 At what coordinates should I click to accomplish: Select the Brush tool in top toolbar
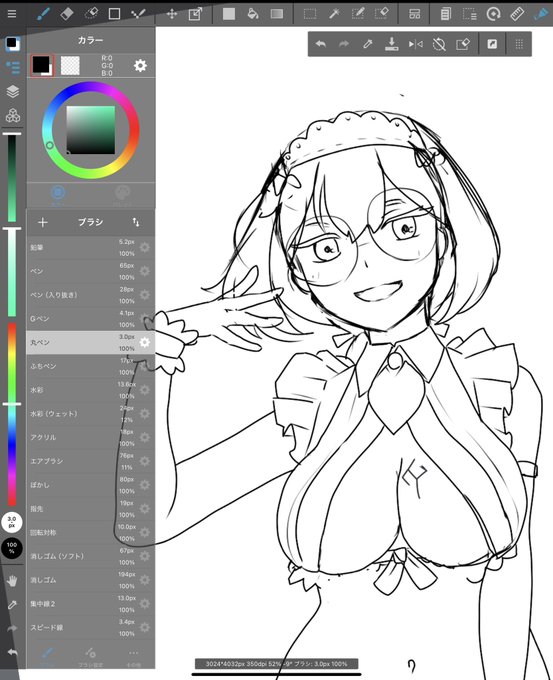[x=43, y=14]
